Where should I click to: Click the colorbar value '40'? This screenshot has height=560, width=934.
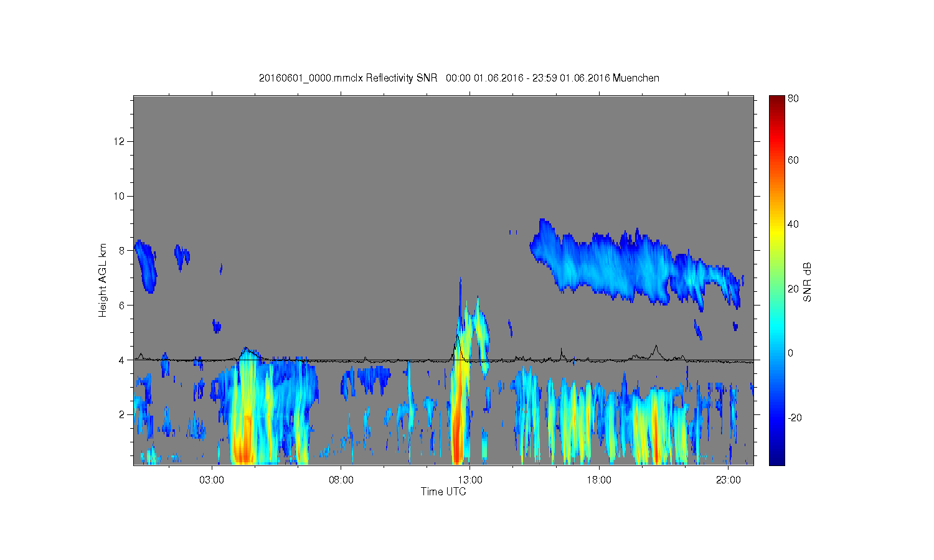click(x=793, y=225)
